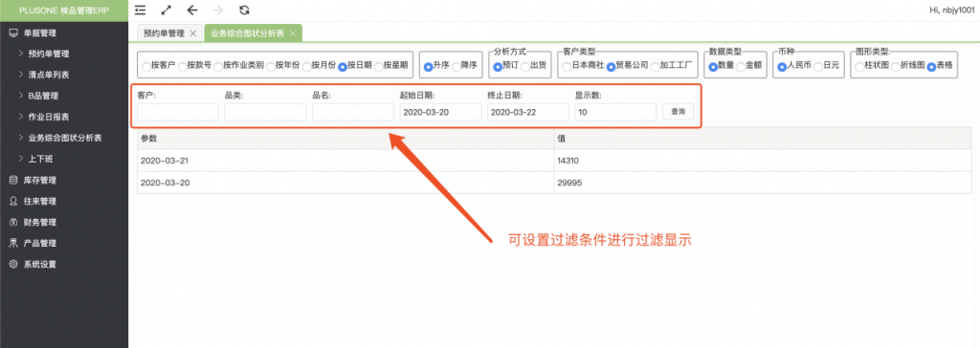The width and height of the screenshot is (980, 348).
Task: Click the 系统设置 gear icon
Action: pos(13,264)
